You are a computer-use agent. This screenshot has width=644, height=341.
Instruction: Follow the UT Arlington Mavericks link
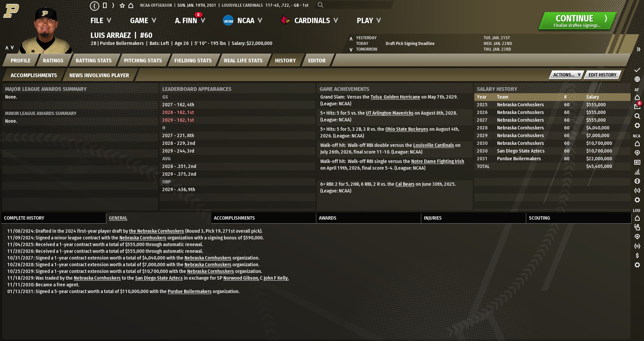(x=389, y=113)
